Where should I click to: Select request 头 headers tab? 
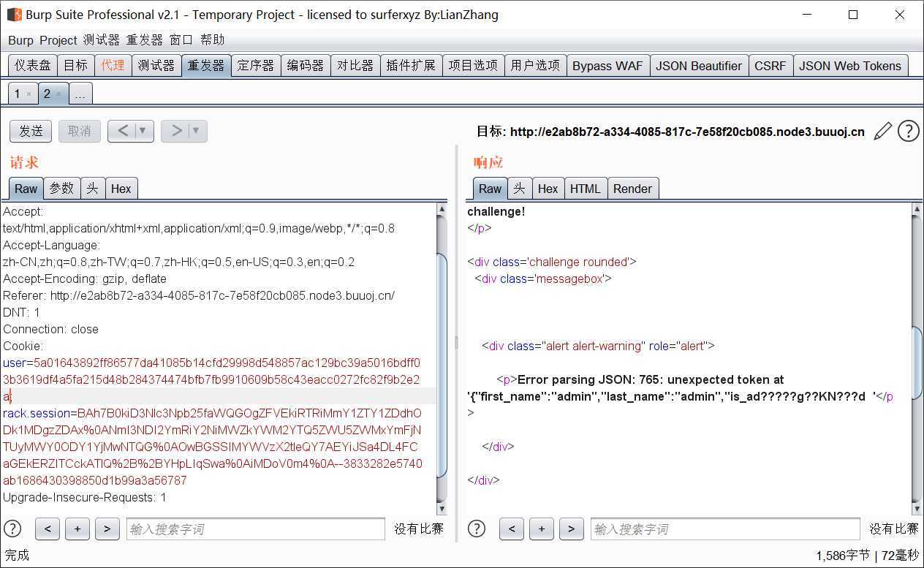coord(92,189)
